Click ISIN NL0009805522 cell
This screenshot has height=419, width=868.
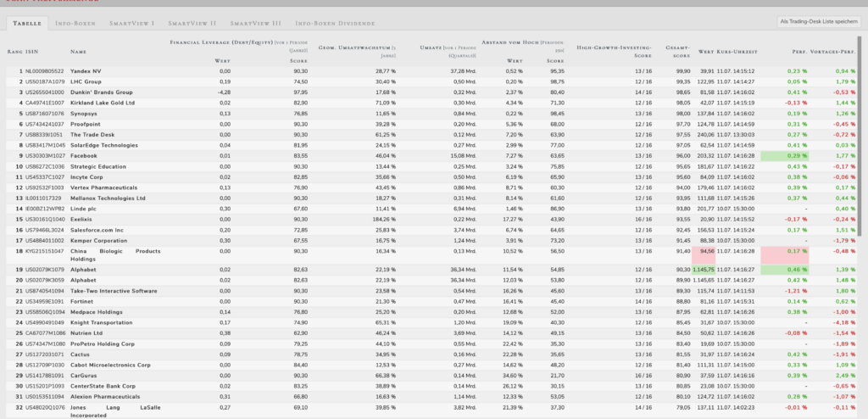pos(44,71)
